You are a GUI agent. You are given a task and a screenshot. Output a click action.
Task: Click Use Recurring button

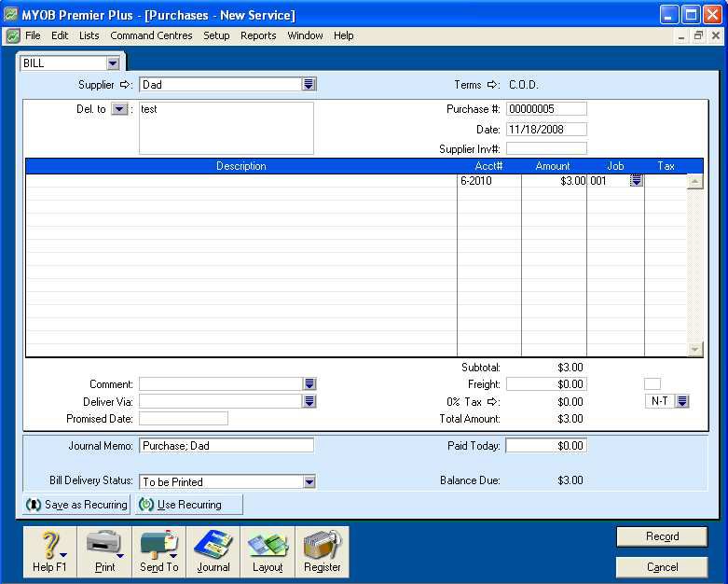pos(189,505)
